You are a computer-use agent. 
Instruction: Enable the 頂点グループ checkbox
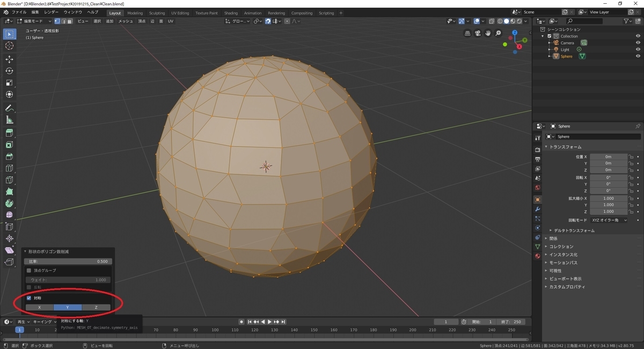tap(29, 270)
